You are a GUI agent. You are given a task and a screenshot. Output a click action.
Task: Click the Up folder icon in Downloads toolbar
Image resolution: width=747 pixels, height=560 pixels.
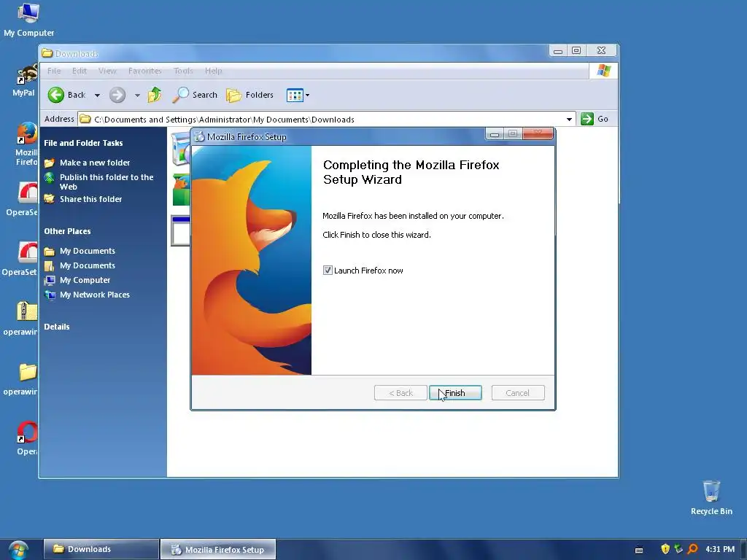155,95
